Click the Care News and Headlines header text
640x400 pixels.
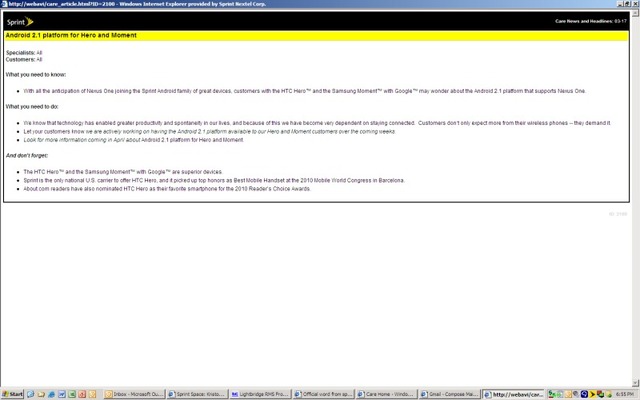click(x=592, y=20)
